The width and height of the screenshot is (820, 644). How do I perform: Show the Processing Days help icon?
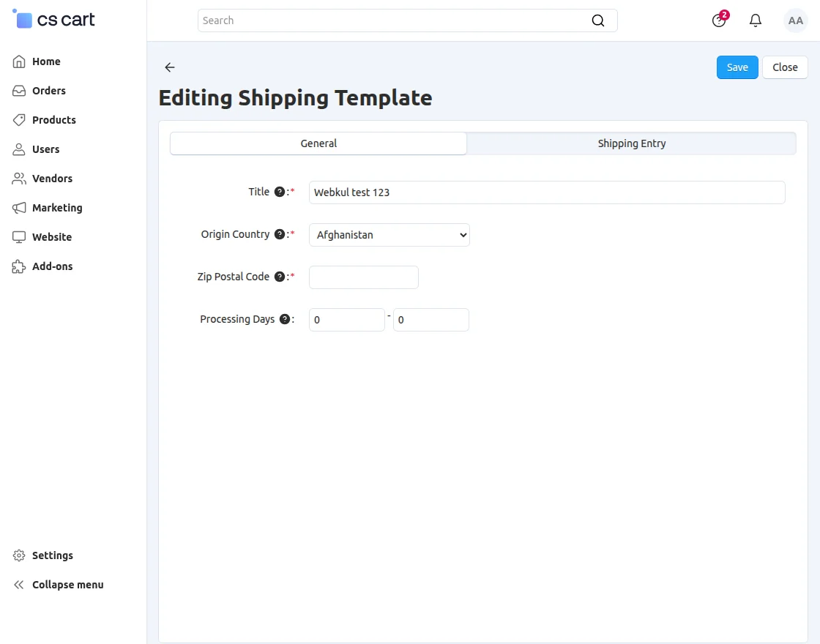(285, 319)
